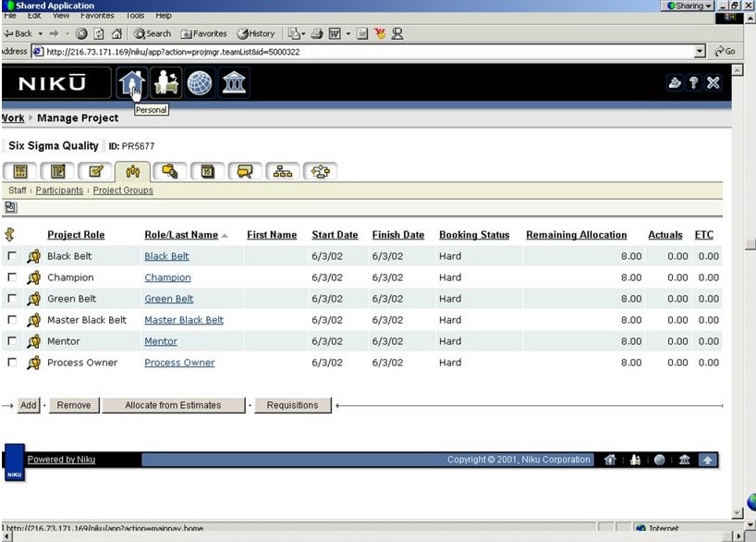This screenshot has height=542, width=756.
Task: Open the Master Black Belt role link
Action: click(184, 320)
